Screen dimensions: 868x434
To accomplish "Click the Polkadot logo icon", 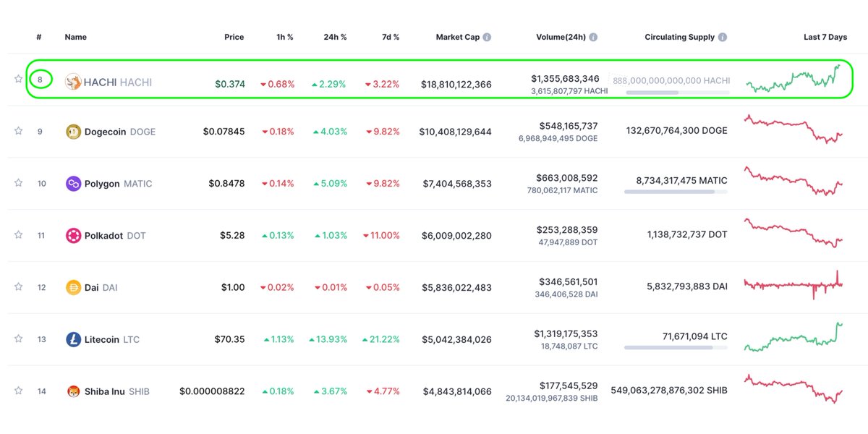I will 73,235.
